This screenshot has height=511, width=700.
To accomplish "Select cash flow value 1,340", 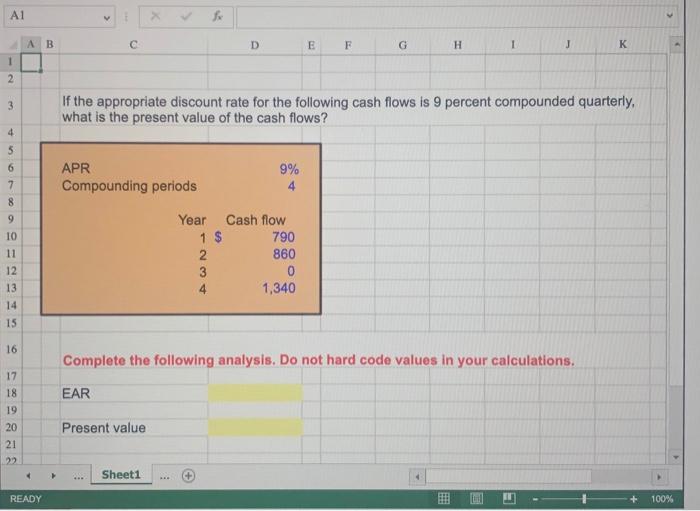I will pos(279,288).
